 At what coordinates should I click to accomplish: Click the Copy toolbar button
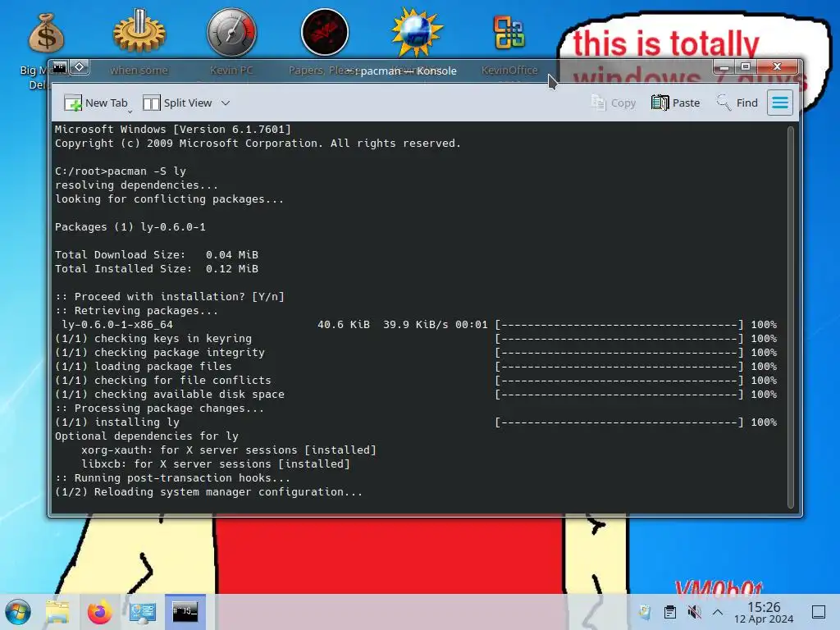(614, 103)
